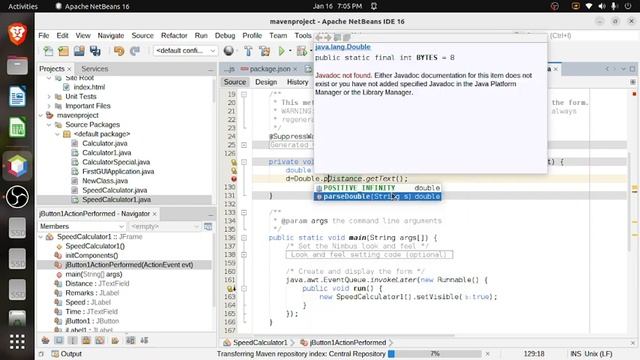Select parseDouble(String s) completion item
The width and height of the screenshot is (640, 360).
(x=377, y=197)
